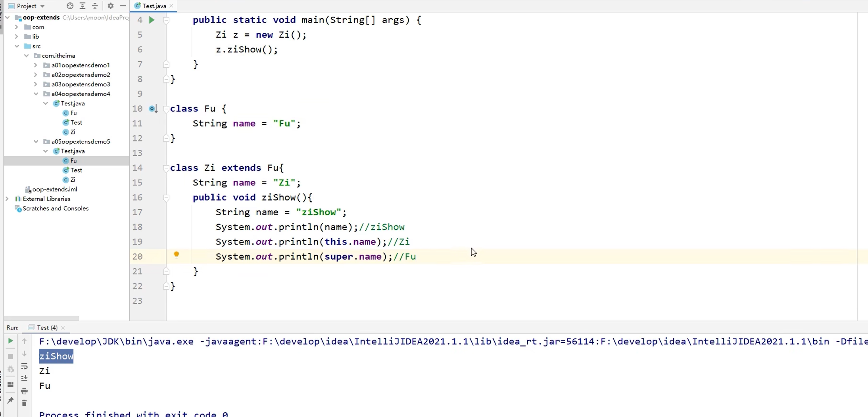Open the lightbulb quick-fix on line 20
Image resolution: width=868 pixels, height=417 pixels.
(x=177, y=255)
